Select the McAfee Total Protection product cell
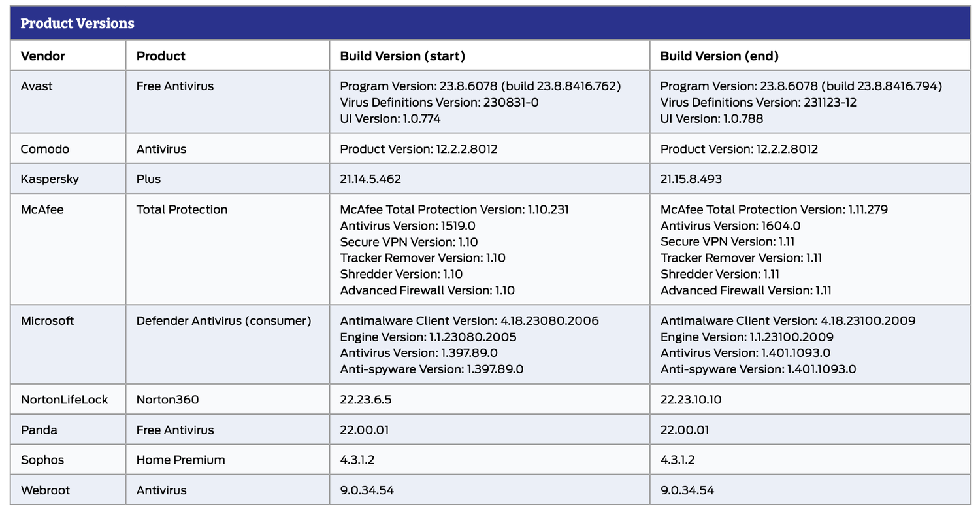Image resolution: width=980 pixels, height=514 pixels. pyautogui.click(x=182, y=210)
